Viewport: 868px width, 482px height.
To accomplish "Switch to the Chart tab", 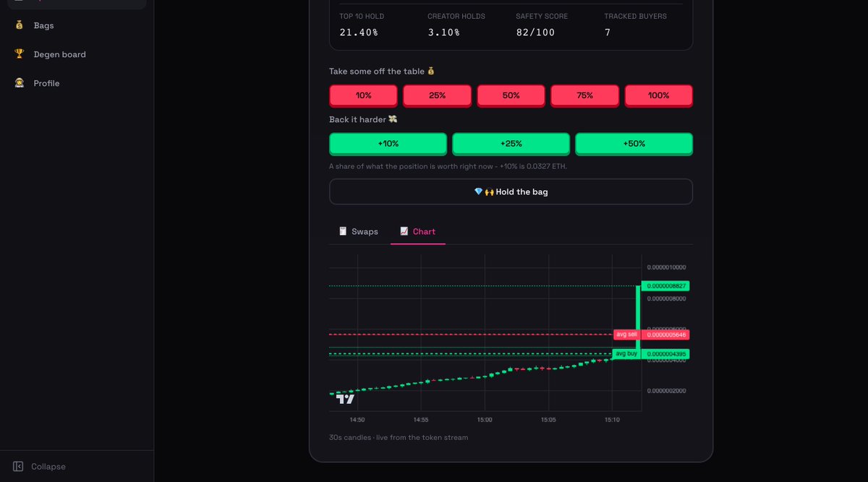I will (417, 231).
